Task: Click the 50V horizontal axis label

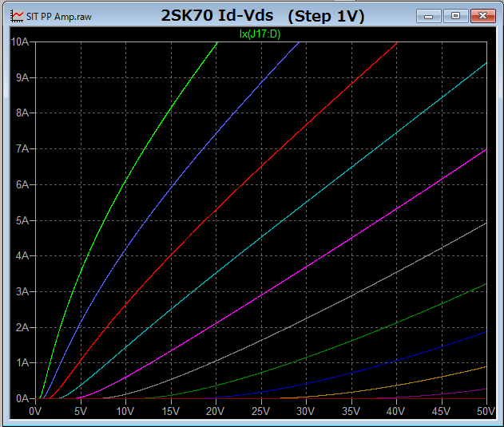Action: click(x=486, y=411)
